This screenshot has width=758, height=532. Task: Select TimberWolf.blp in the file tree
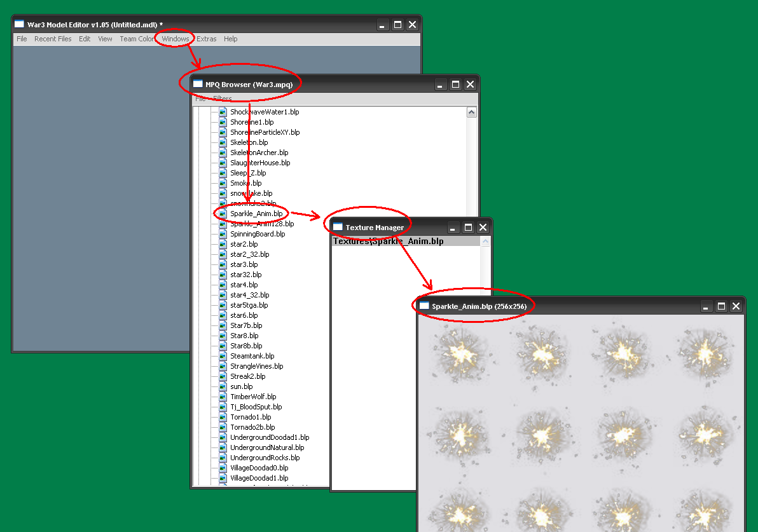(253, 396)
